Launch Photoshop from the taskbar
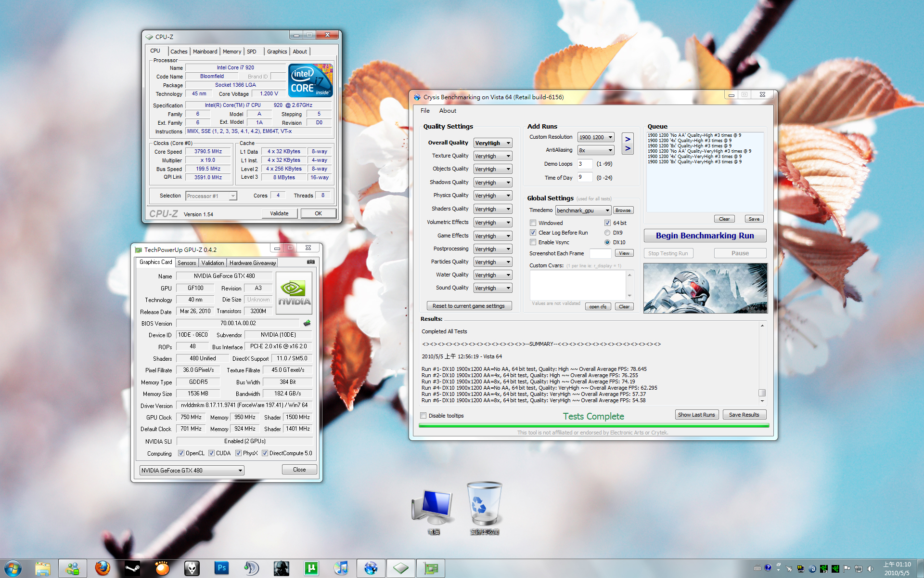Viewport: 924px width, 578px height. click(x=221, y=568)
